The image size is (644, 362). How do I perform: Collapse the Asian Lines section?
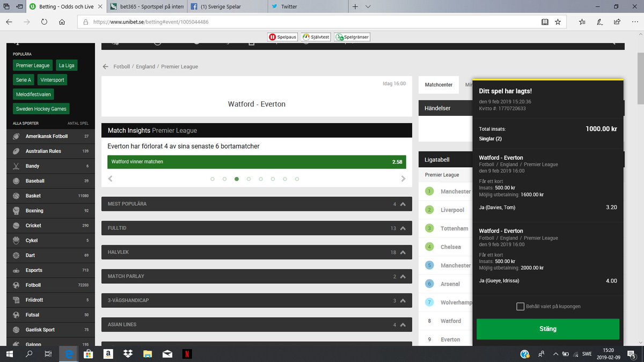click(257, 324)
